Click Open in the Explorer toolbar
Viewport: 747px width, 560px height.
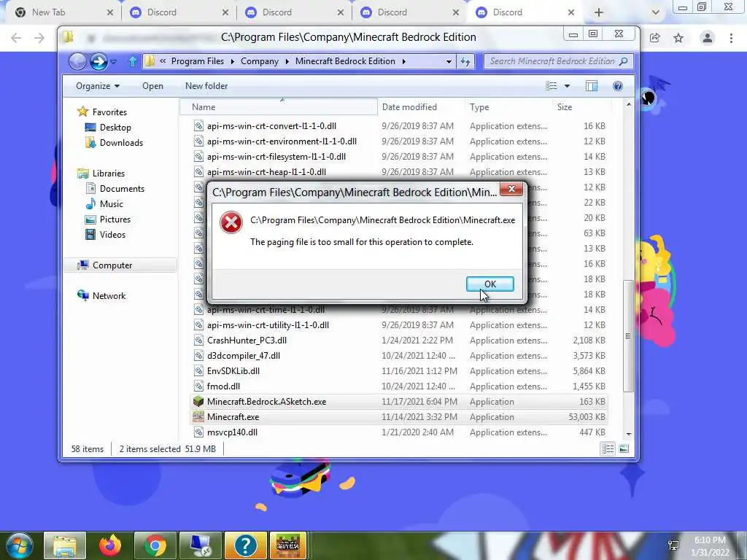click(x=152, y=86)
